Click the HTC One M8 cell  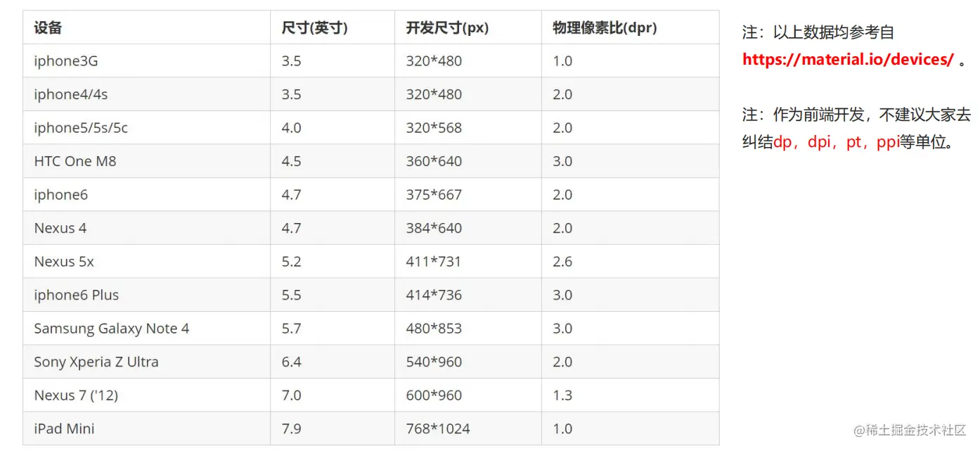(x=75, y=161)
